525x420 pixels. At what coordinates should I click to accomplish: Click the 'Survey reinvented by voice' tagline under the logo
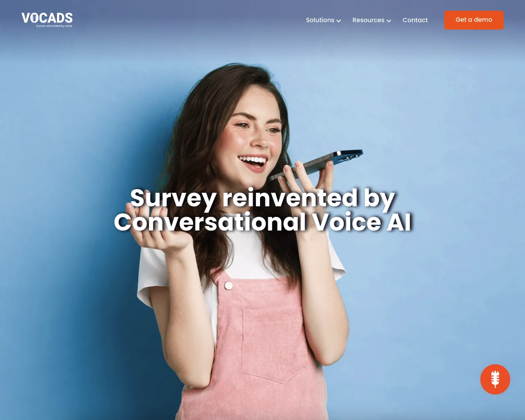click(54, 26)
